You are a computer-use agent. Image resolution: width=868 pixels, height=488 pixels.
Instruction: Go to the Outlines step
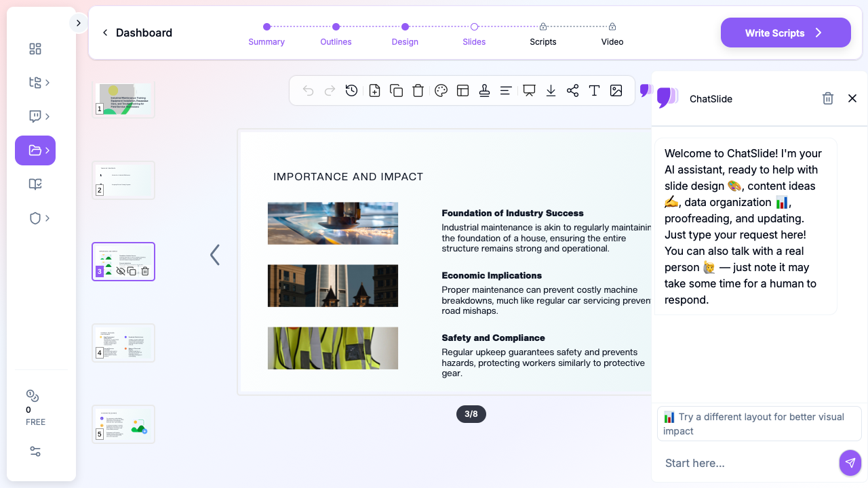[336, 34]
